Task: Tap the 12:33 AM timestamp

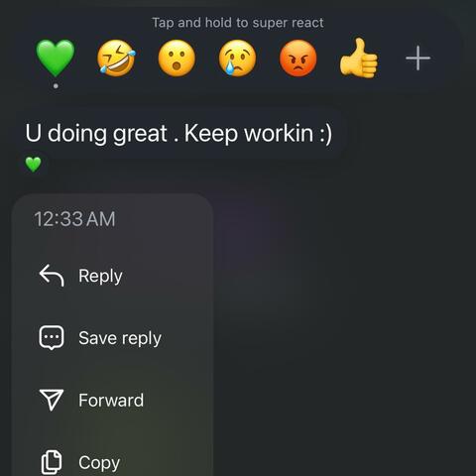Action: 74,219
